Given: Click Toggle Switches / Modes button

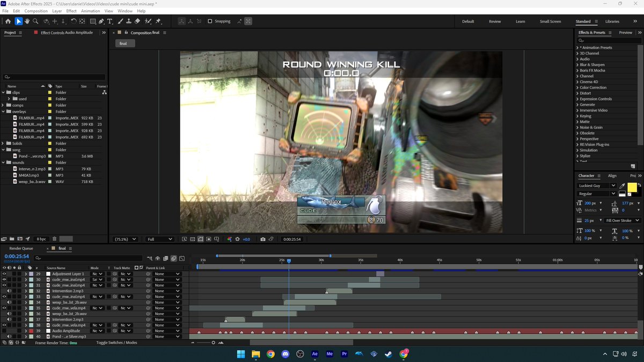Looking at the screenshot, I should point(116,343).
